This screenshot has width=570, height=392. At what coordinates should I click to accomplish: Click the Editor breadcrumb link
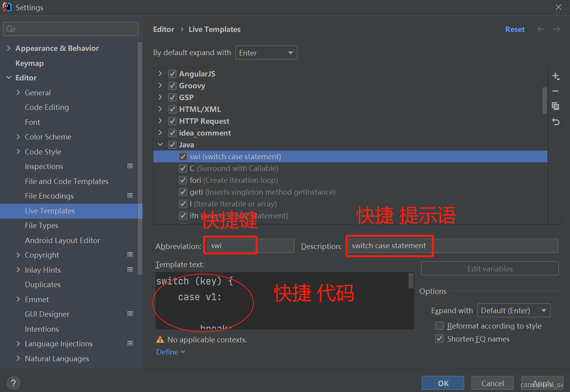[x=164, y=29]
